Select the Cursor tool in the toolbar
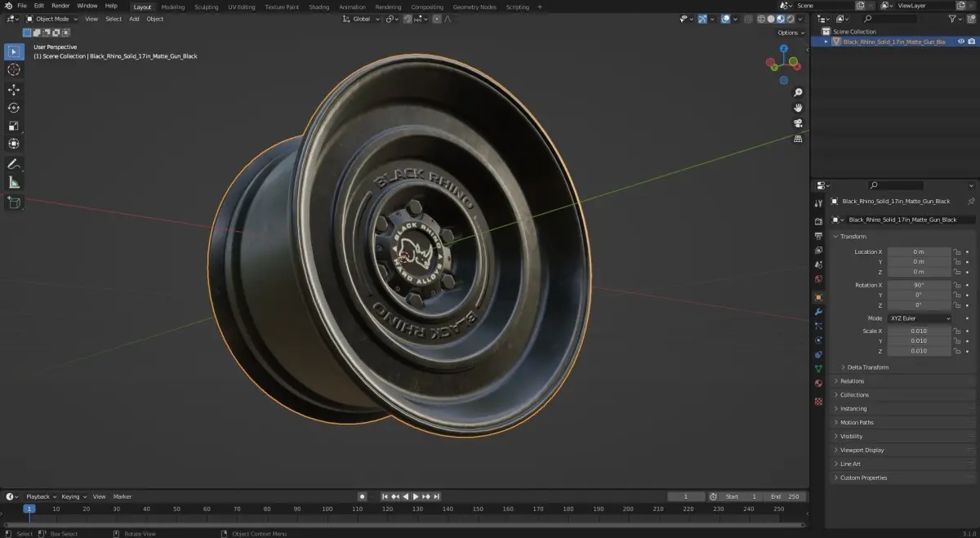This screenshot has width=980, height=538. tap(14, 70)
